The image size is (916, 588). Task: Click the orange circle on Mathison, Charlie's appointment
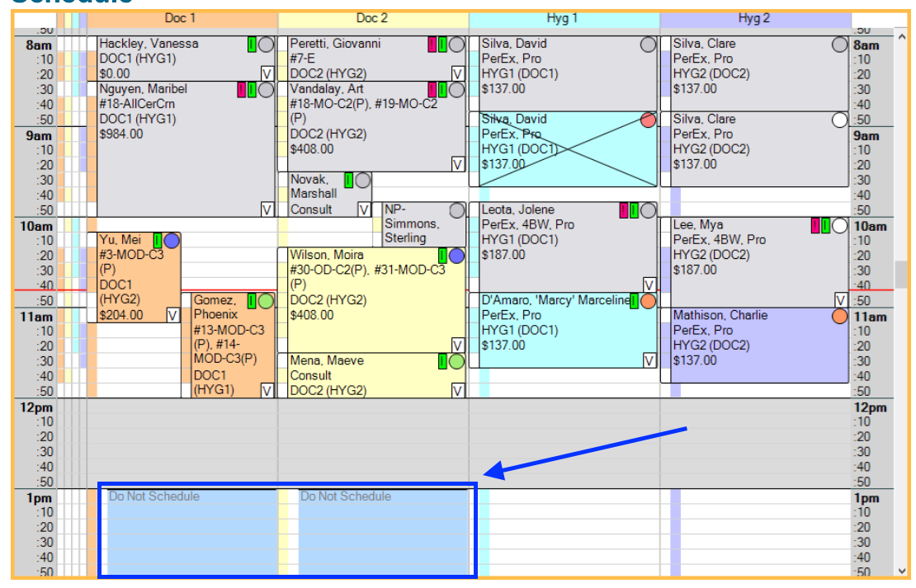[x=839, y=317]
